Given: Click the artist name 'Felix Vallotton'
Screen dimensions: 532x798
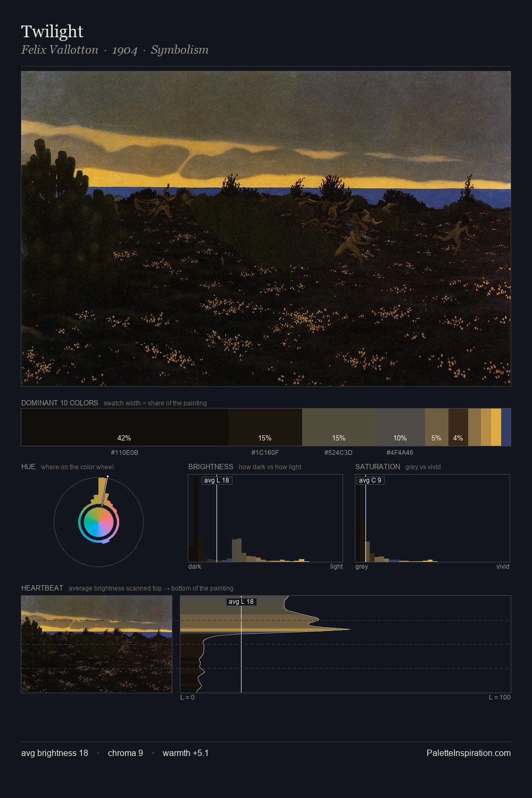Looking at the screenshot, I should click(60, 50).
